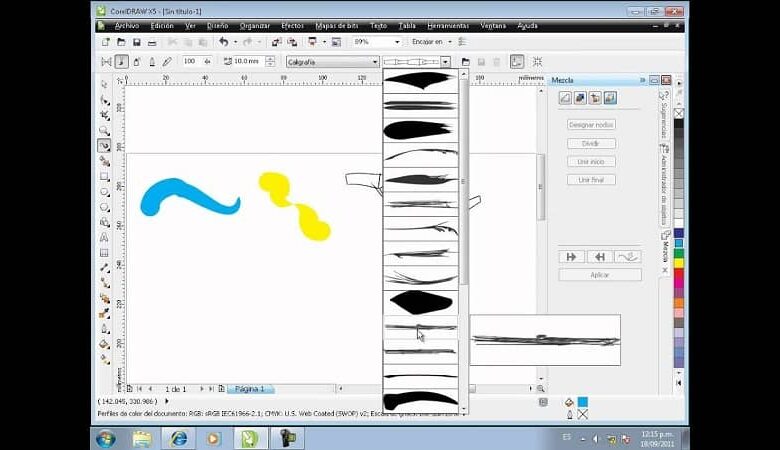Click the Export icon in the toolbar
780x450 pixels.
tap(292, 42)
